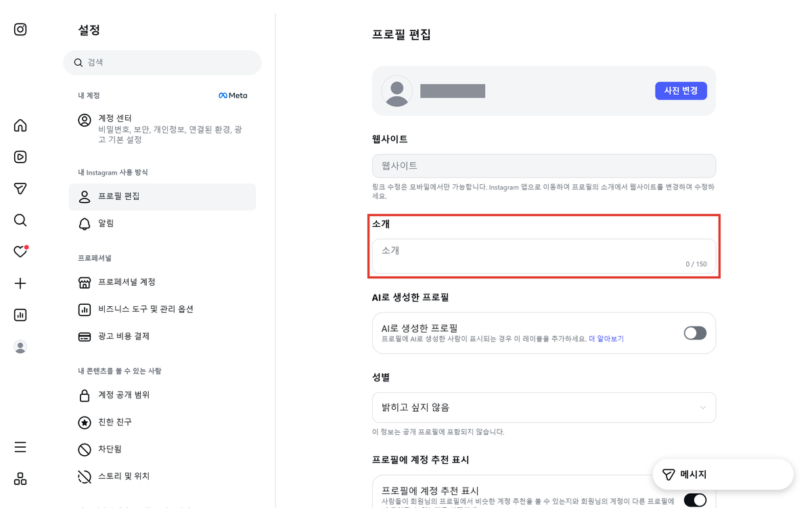Open 스토리 및 위치 menu item
Screen dimensions: 812x508
coord(162,476)
